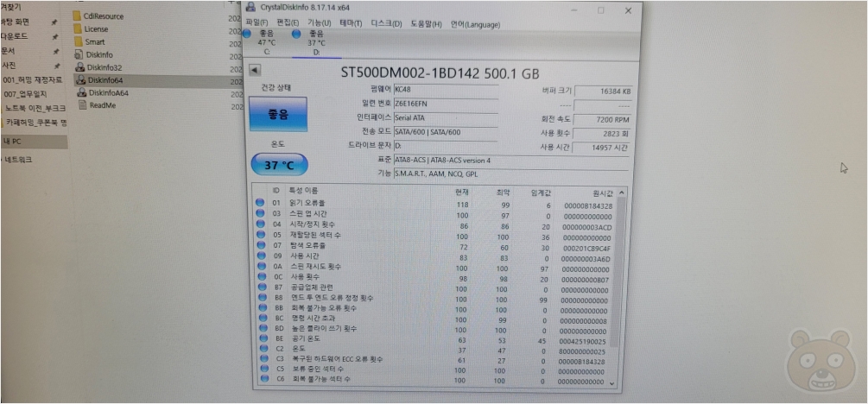The width and height of the screenshot is (868, 404).
Task: Open the CdiResource folder in Explorer
Action: coord(98,16)
